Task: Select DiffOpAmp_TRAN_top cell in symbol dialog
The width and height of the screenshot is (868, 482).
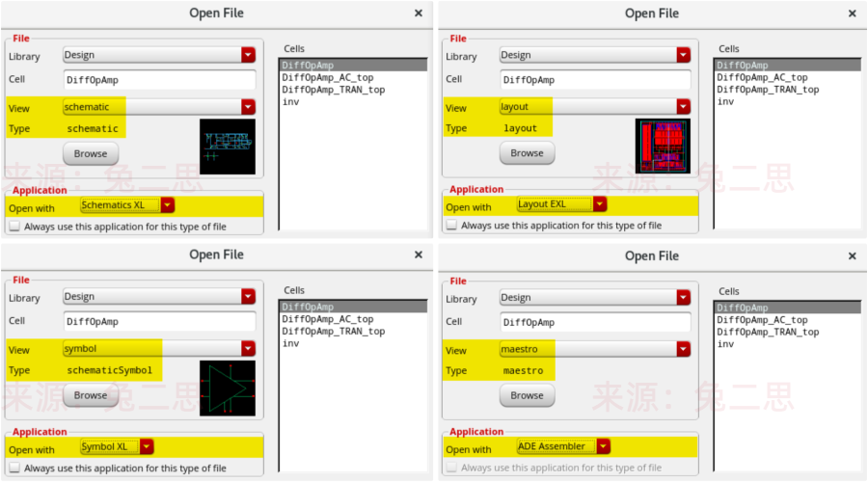Action: coord(334,332)
